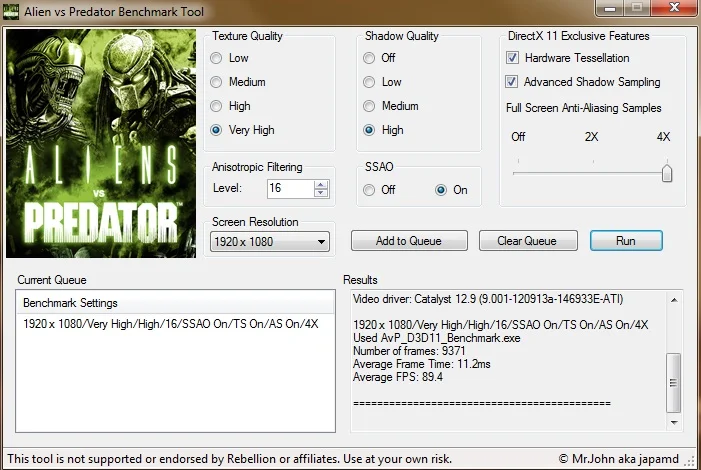Close the benchmark tool window
Viewport: 701px width, 470px height.
pos(675,8)
